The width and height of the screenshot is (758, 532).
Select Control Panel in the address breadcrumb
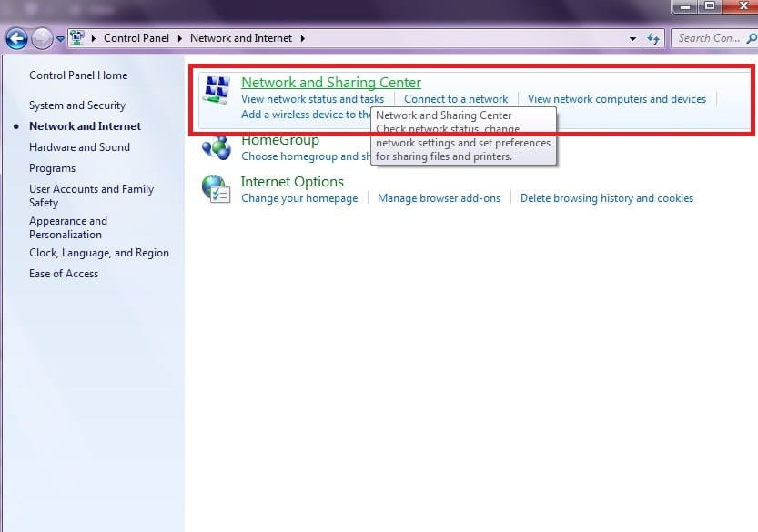pyautogui.click(x=136, y=38)
